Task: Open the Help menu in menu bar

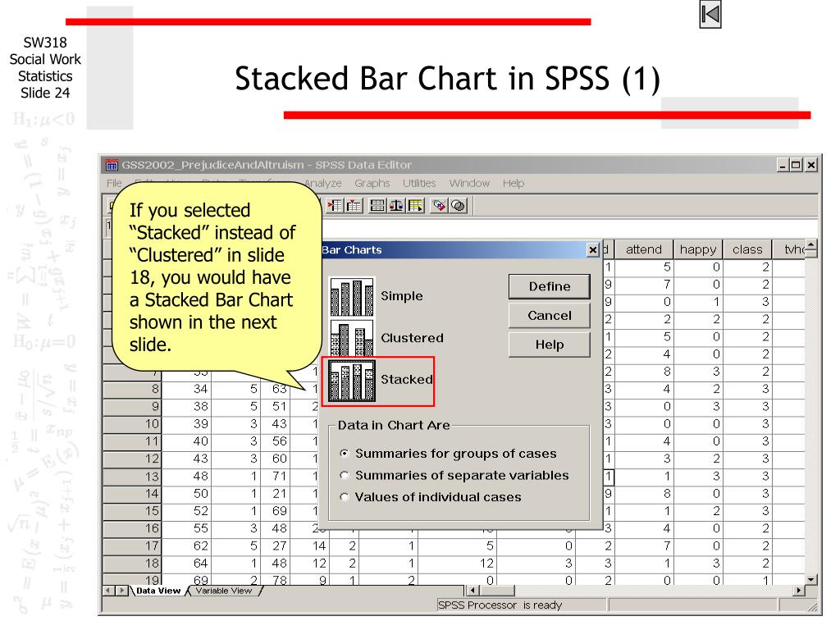Action: pyautogui.click(x=514, y=183)
